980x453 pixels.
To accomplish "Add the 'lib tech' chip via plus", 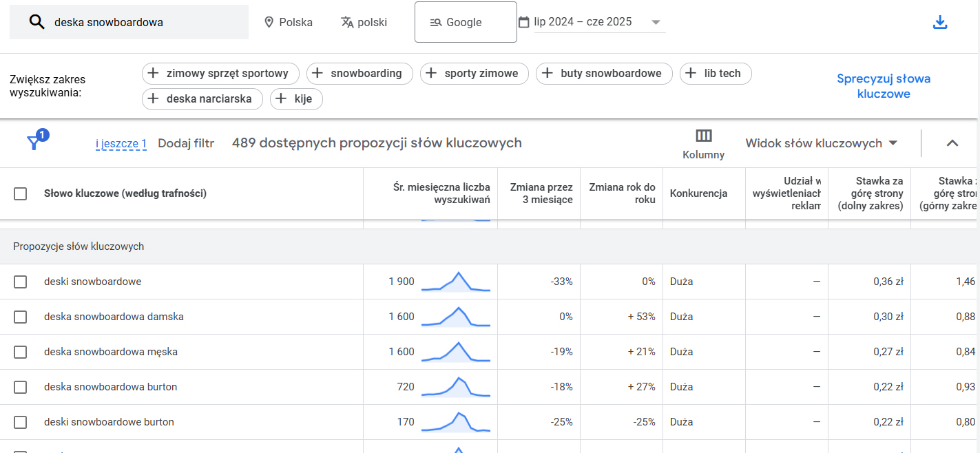I will pyautogui.click(x=691, y=74).
